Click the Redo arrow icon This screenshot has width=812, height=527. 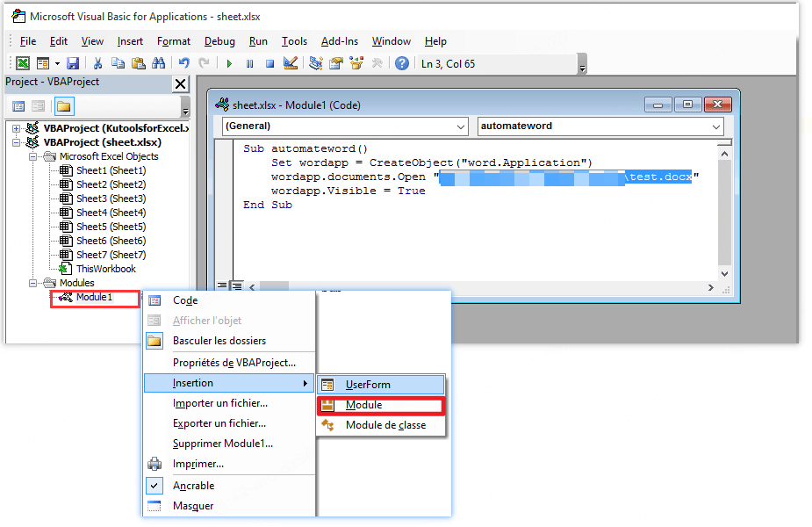[204, 63]
